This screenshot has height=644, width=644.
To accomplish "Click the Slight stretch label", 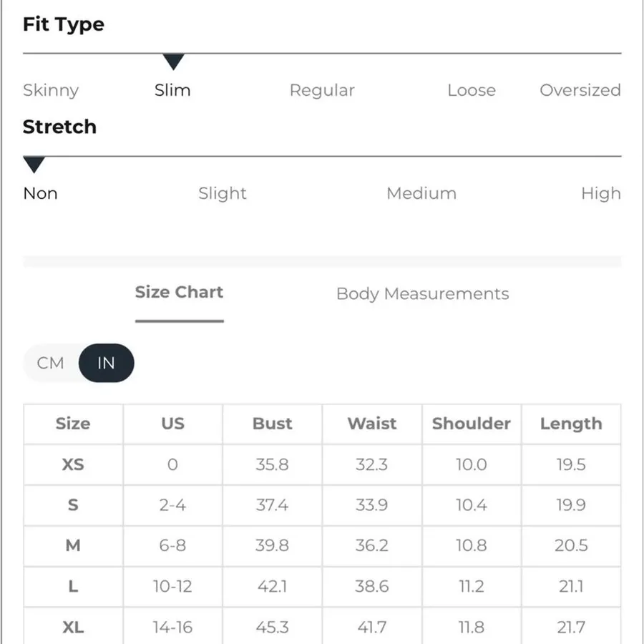I will (x=223, y=193).
